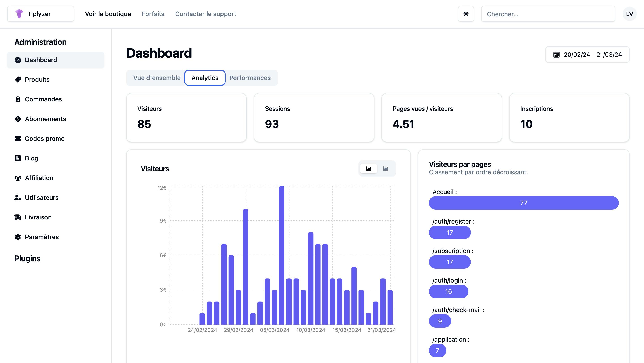Click Contacter le support link

tap(205, 14)
